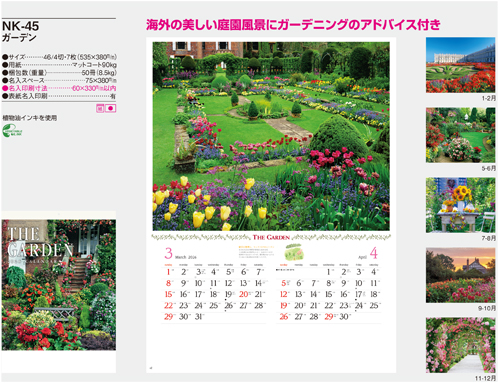This screenshot has height=383, width=499.
Task: Open the 11-12月 rose arch thumbnail
Action: [x=460, y=345]
